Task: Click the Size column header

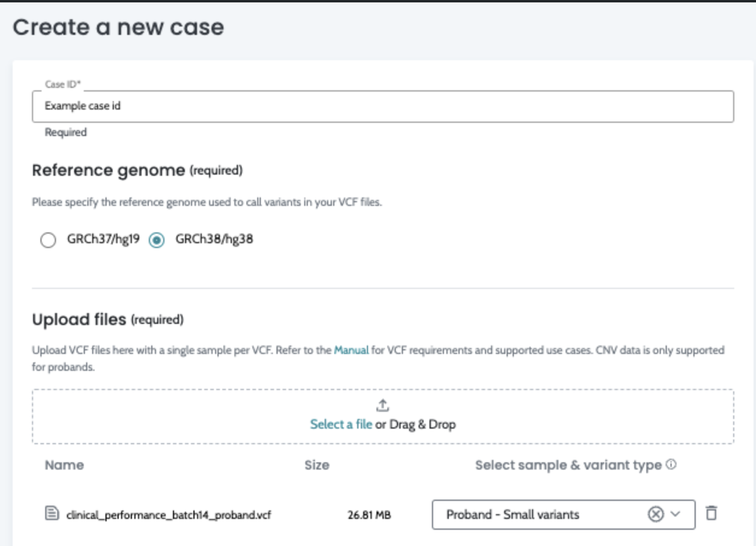Action: [317, 465]
